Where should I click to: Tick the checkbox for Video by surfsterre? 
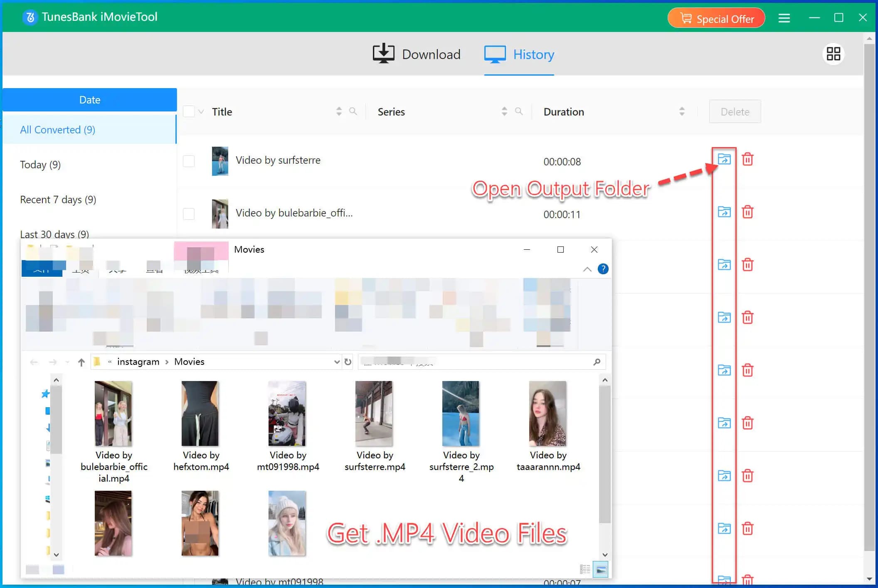(x=189, y=161)
